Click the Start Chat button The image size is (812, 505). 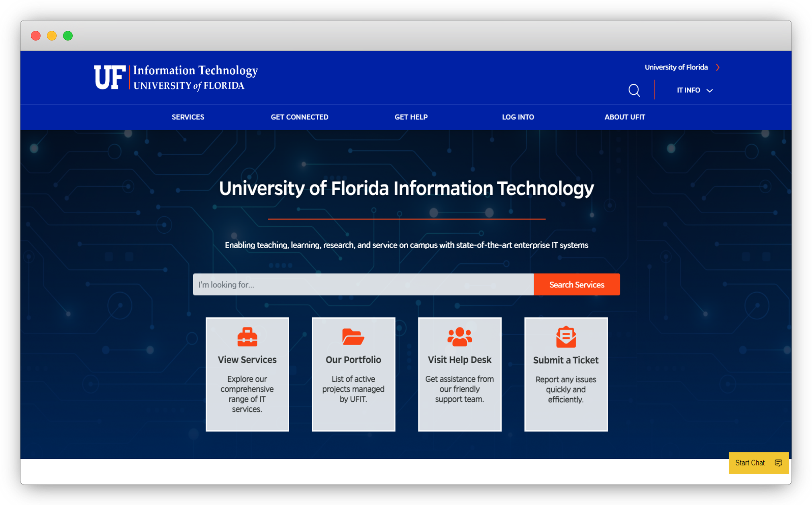(x=750, y=463)
